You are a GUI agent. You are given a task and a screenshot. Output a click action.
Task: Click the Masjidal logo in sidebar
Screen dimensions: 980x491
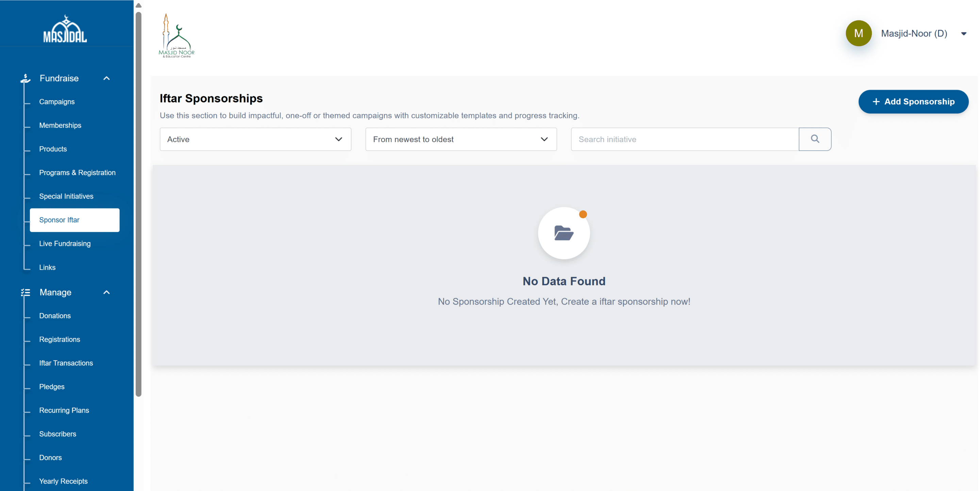tap(65, 29)
